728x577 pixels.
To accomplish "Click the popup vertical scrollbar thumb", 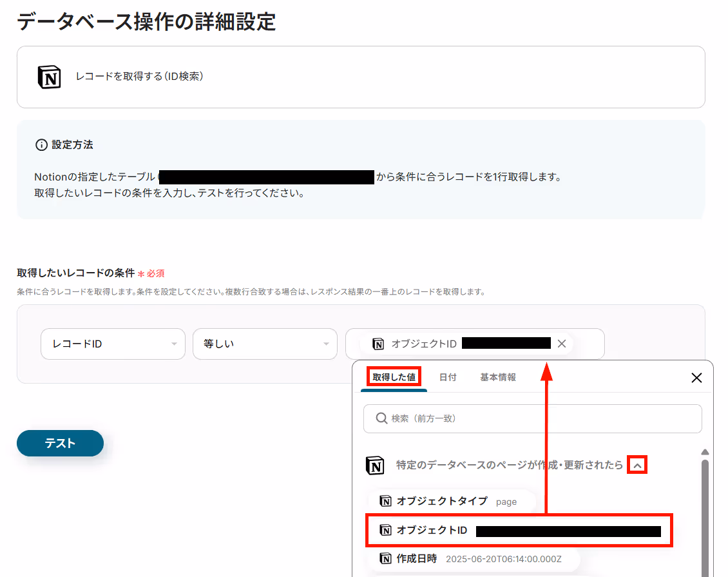I will click(705, 518).
